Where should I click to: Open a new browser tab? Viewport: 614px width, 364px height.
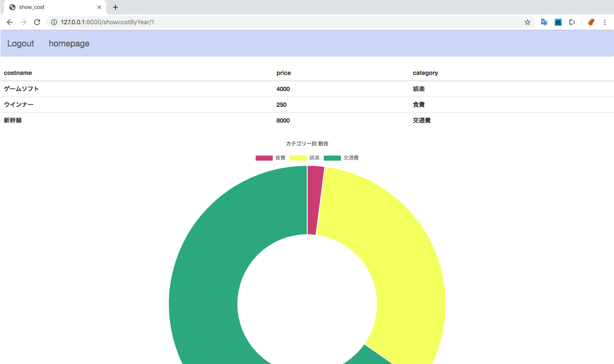(x=115, y=7)
